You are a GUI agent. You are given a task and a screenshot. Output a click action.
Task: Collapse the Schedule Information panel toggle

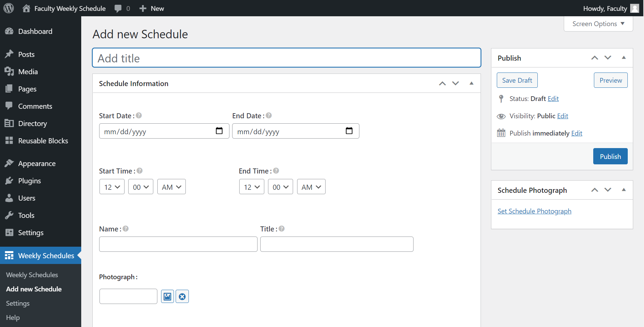471,83
